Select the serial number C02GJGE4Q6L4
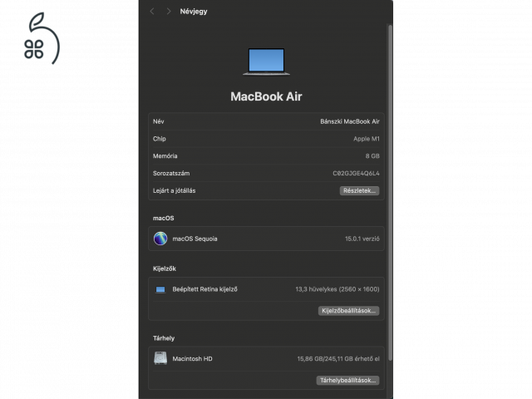 click(x=356, y=174)
